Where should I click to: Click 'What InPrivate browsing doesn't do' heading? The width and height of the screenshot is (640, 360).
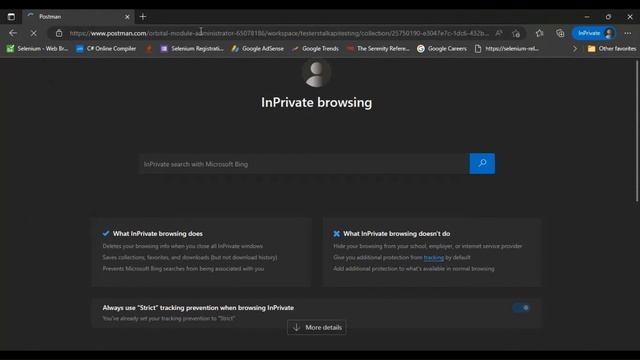click(396, 233)
